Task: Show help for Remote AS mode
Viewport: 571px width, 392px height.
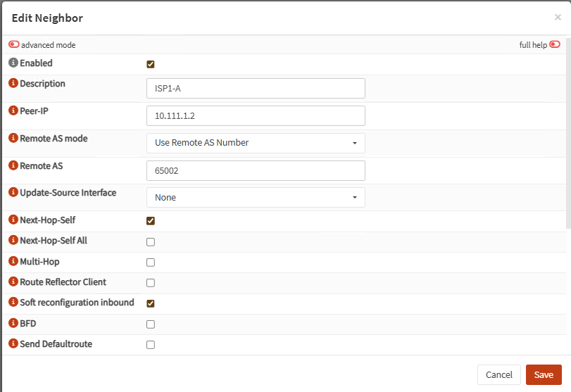Action: 13,139
